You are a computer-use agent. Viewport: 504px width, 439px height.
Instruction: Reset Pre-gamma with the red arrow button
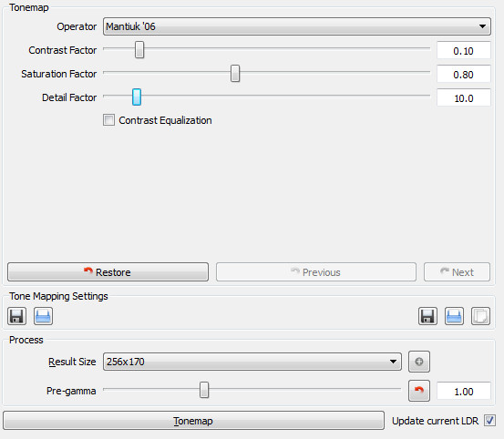(x=419, y=391)
